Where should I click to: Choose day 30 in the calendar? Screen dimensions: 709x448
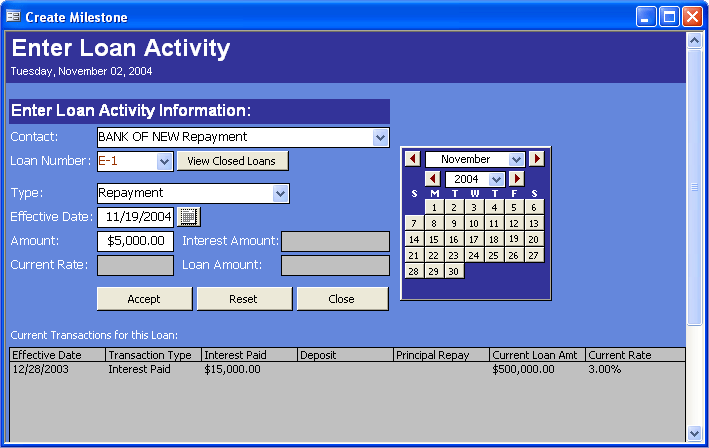[454, 271]
